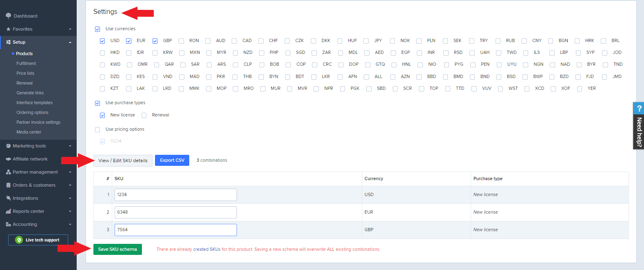Expand the Orders & customers arrow
The width and height of the screenshot is (644, 270).
tap(70, 185)
